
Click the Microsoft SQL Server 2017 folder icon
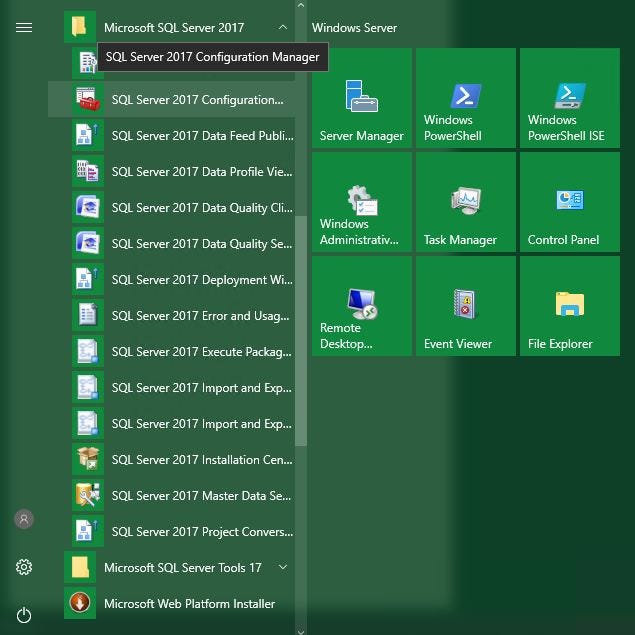click(80, 27)
